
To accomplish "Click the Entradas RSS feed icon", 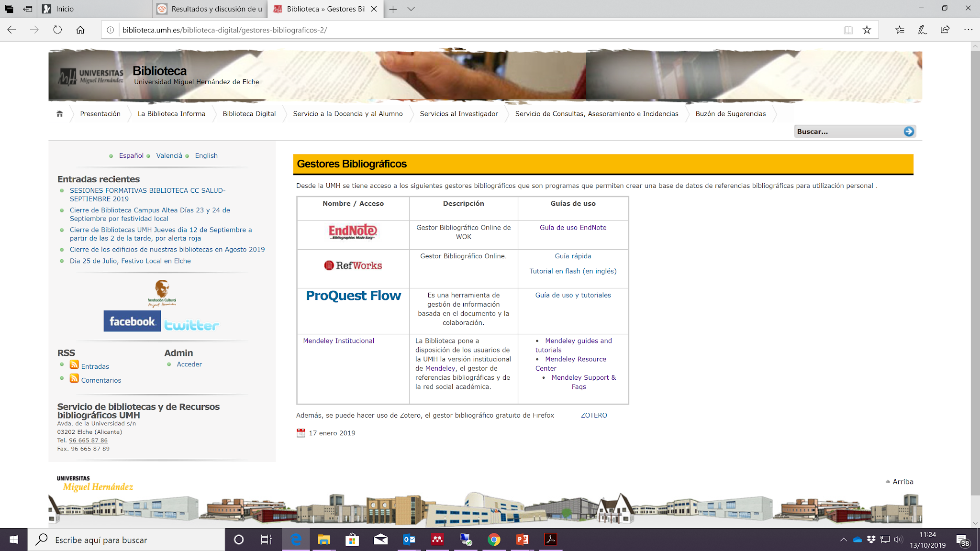I will [74, 364].
